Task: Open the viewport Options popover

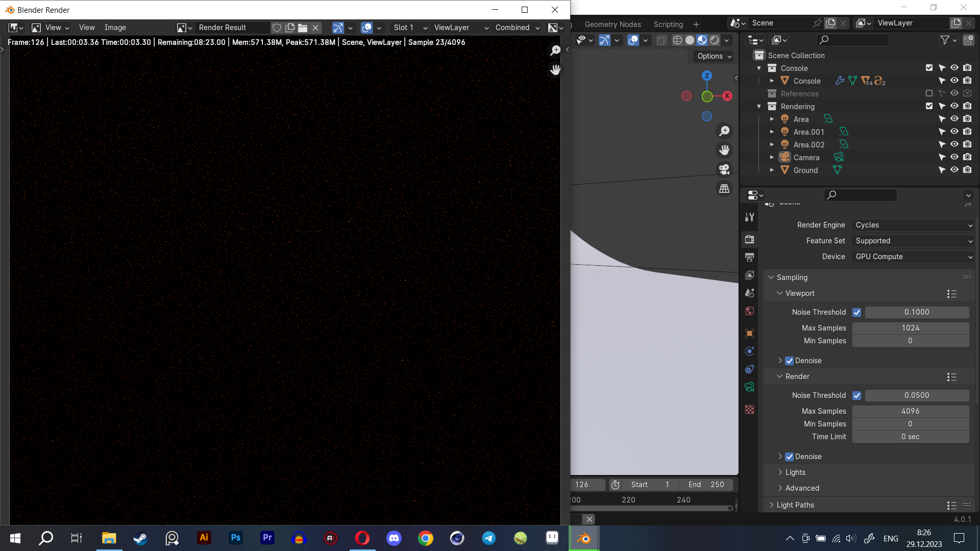Action: [715, 56]
